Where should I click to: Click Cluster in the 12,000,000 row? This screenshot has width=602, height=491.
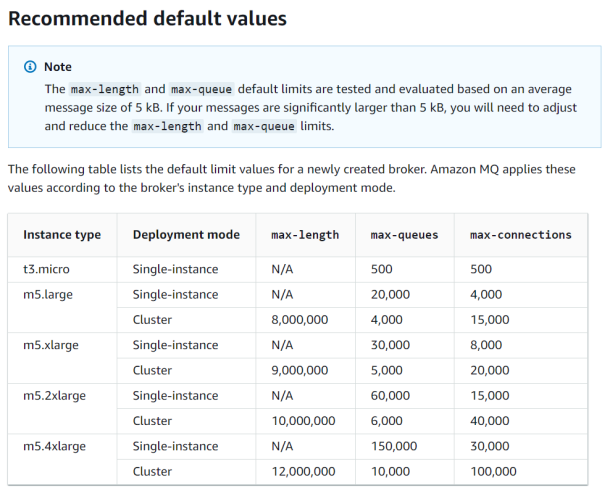click(x=152, y=472)
